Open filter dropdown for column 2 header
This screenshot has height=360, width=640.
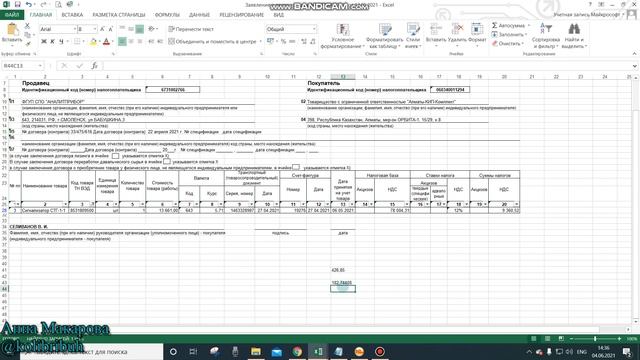65,204
